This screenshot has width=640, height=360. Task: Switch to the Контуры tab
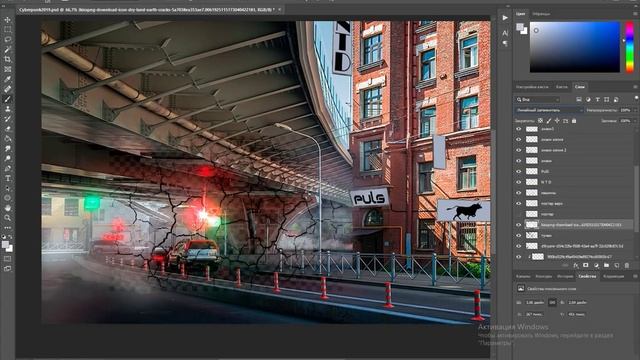[544, 276]
